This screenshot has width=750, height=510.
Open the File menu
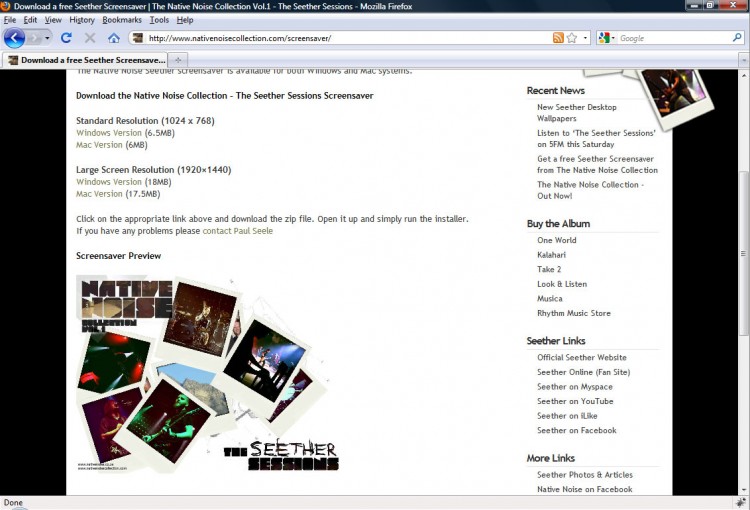pos(10,20)
